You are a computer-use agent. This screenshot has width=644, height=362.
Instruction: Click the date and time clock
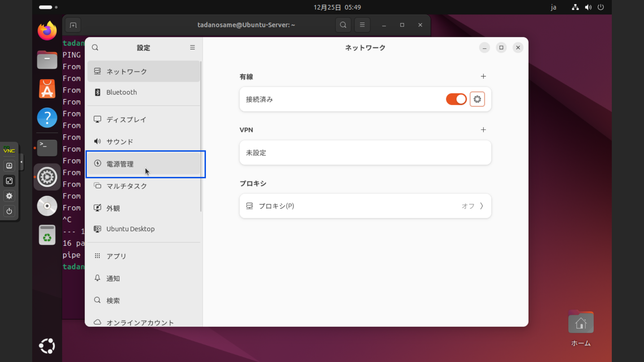pos(337,7)
